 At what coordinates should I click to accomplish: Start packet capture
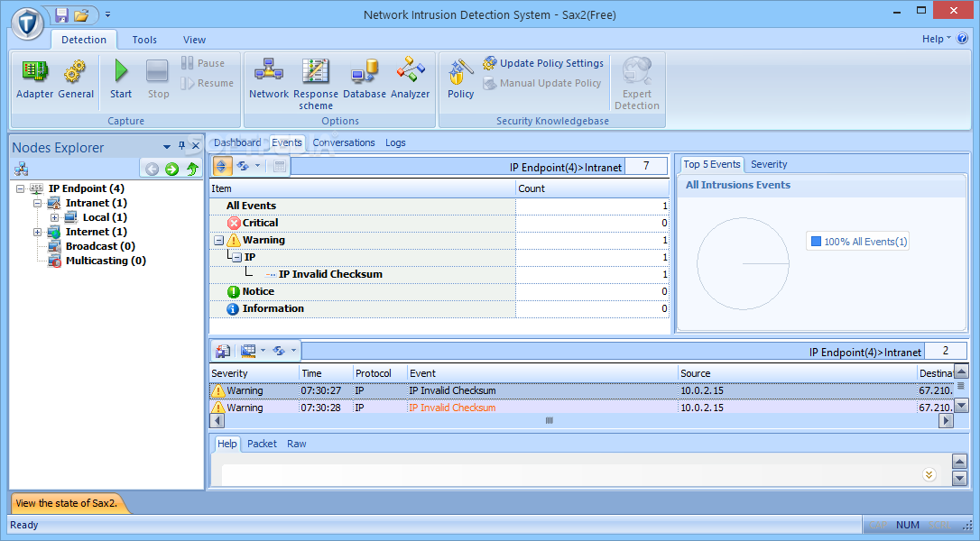click(121, 78)
